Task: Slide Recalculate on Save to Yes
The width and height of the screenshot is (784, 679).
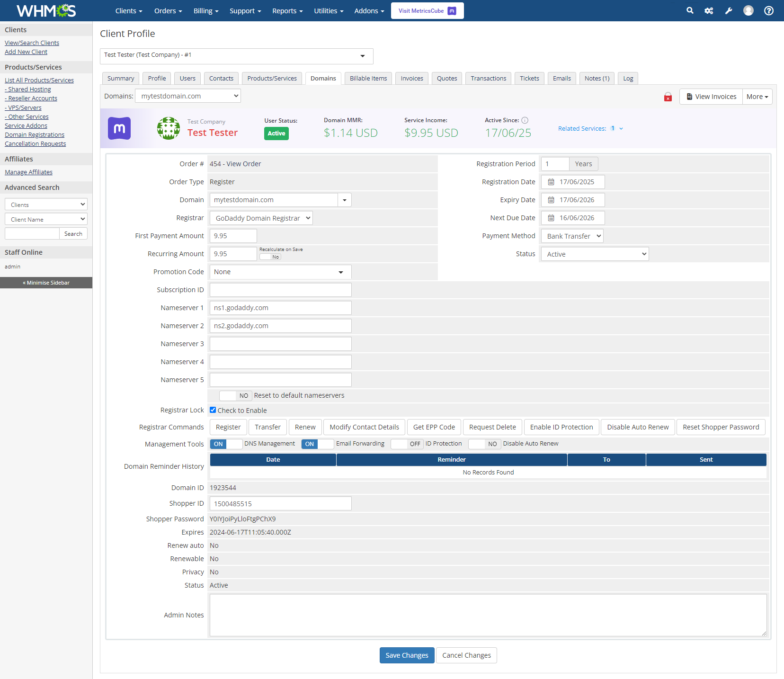Action: [x=270, y=257]
